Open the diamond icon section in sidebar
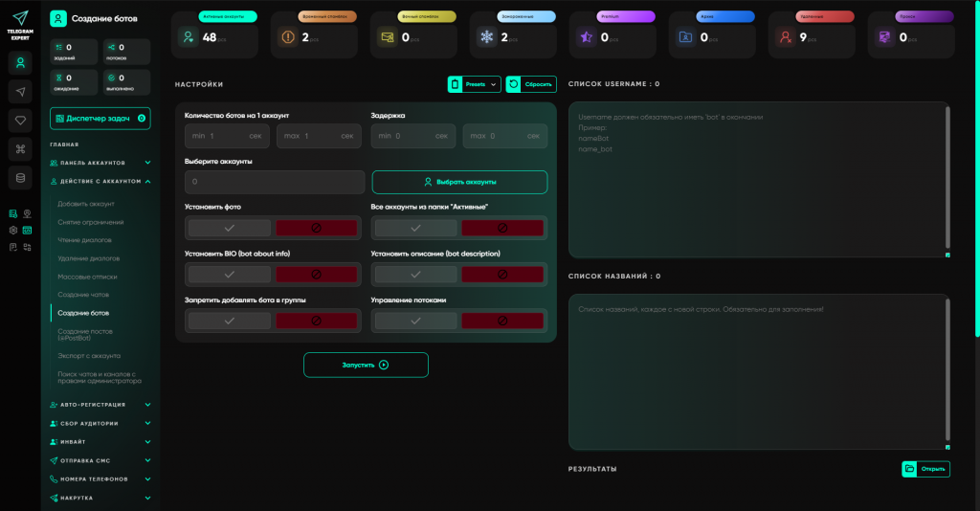 tap(20, 120)
